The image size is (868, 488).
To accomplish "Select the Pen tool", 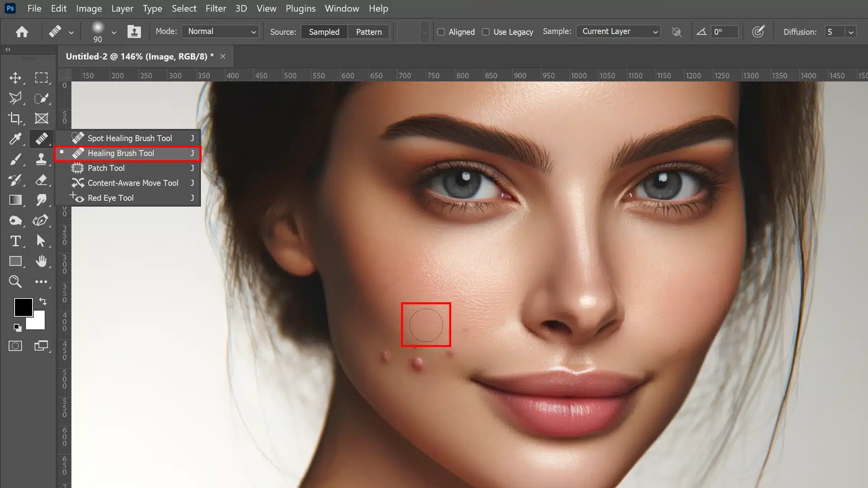I will click(41, 221).
